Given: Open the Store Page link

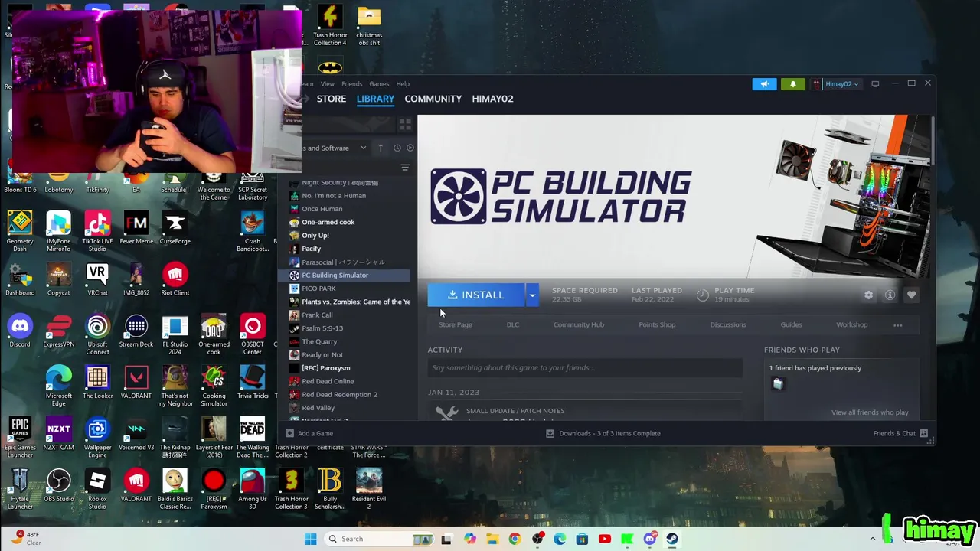Looking at the screenshot, I should coord(455,325).
